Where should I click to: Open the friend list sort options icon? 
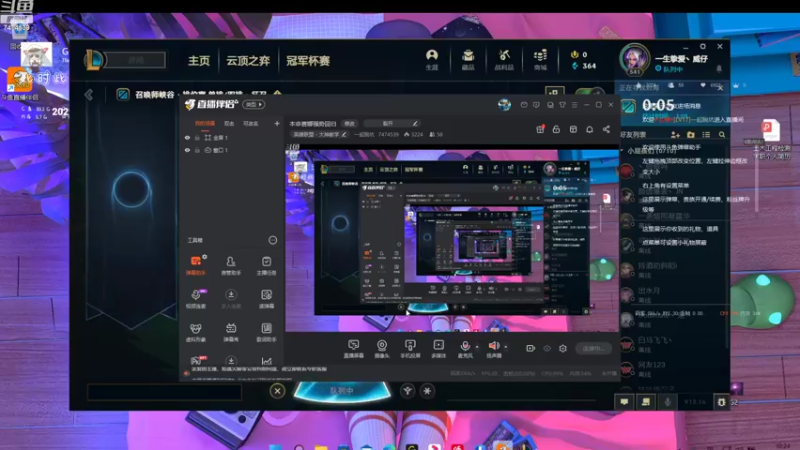pos(706,135)
